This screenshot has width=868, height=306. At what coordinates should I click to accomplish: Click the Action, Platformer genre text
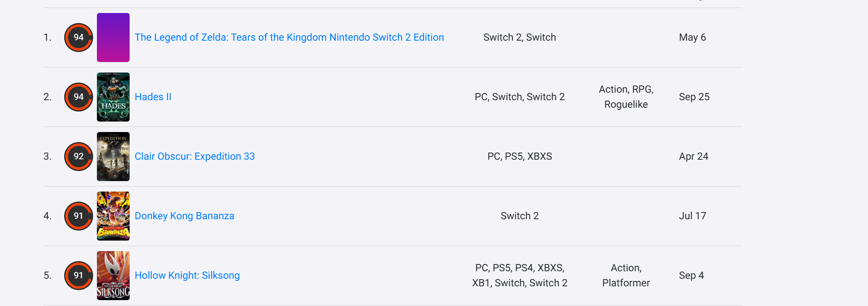tap(626, 275)
